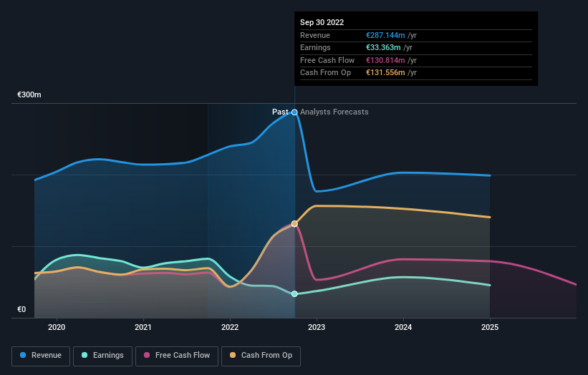The image size is (588, 375).
Task: Click the €287.144m Revenue value
Action: [385, 35]
